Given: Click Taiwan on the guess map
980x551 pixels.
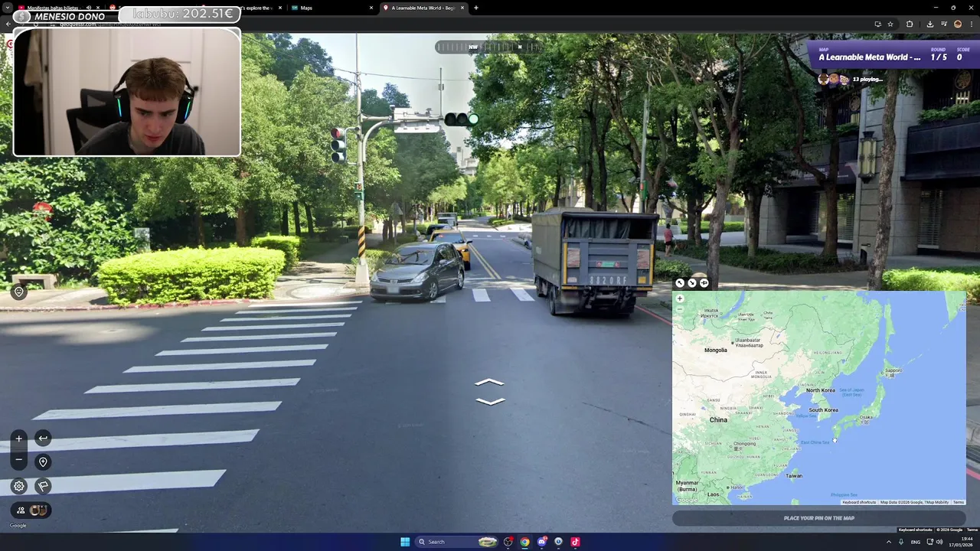Looking at the screenshot, I should pos(795,476).
